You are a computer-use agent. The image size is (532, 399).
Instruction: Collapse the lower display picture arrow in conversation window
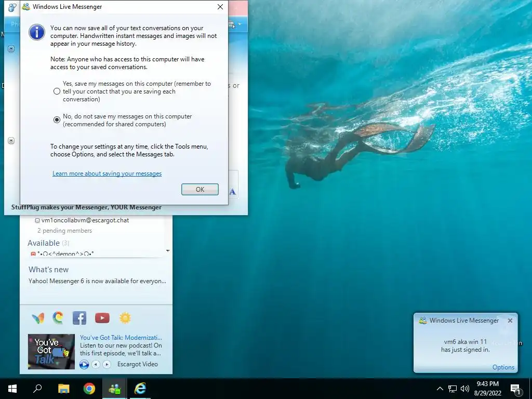coord(11,140)
